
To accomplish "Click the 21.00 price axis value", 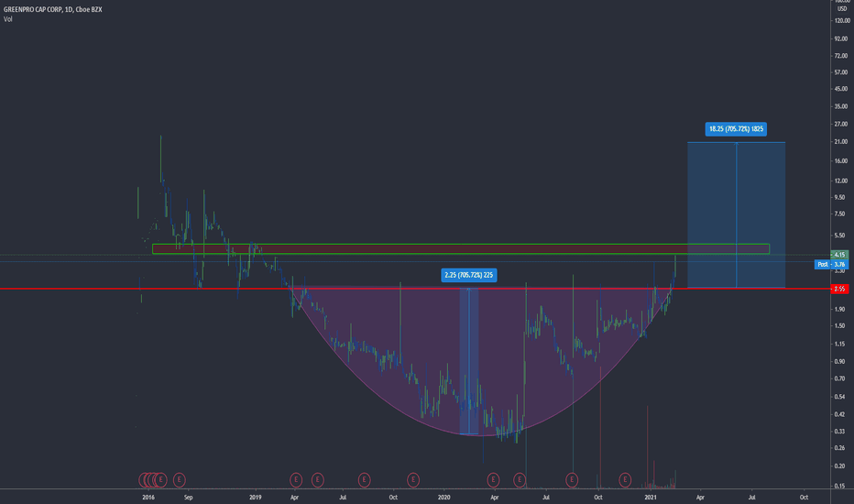I will [842, 142].
